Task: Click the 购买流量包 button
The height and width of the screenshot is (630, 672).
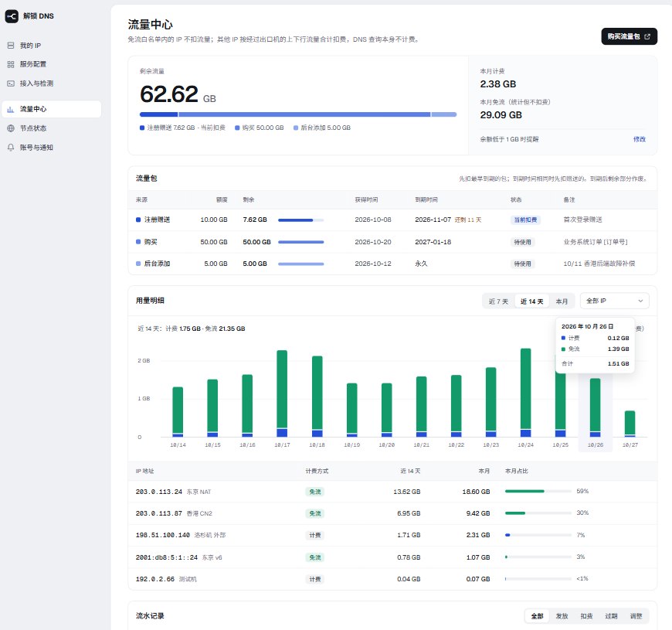Action: pos(630,36)
